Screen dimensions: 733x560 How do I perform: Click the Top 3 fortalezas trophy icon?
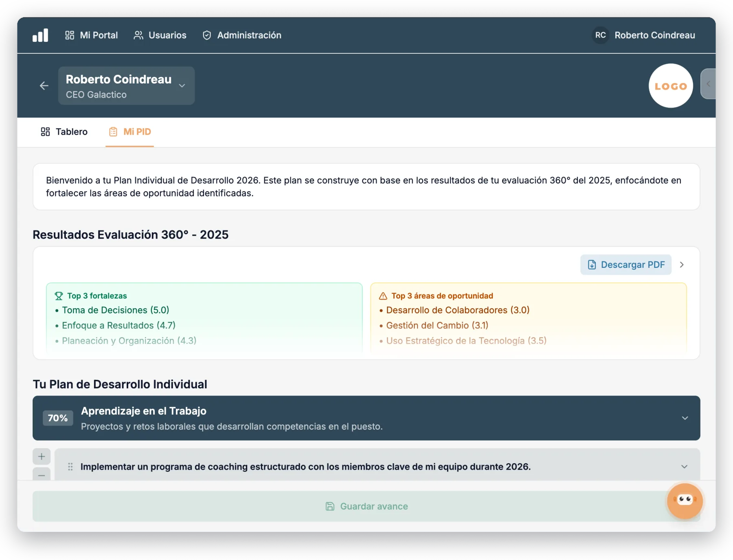pos(59,296)
